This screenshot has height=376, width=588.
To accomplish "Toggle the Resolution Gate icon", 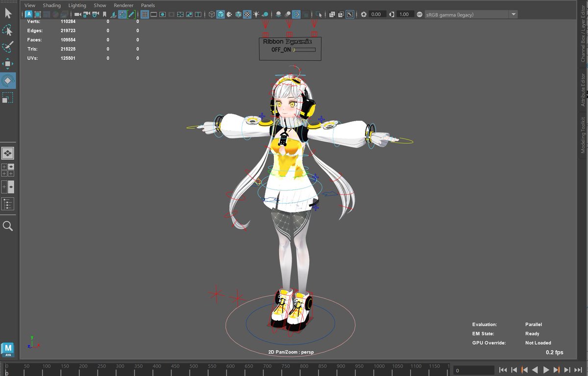I will 162,15.
